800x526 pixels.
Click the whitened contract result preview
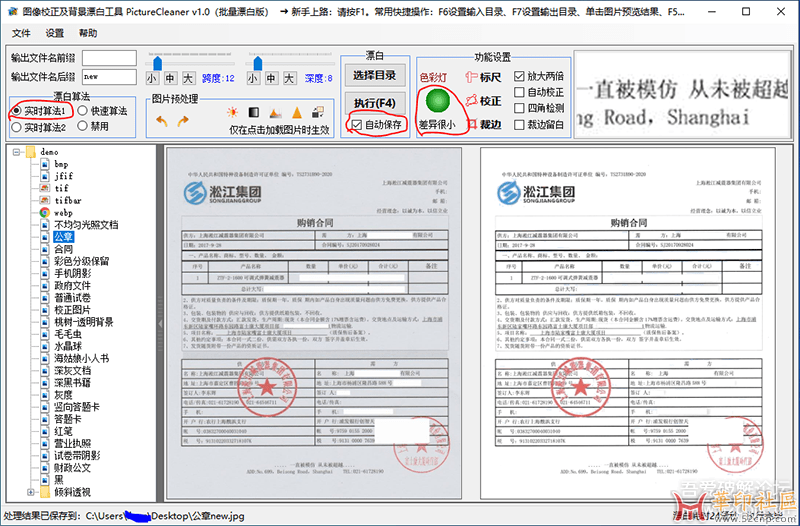628,323
